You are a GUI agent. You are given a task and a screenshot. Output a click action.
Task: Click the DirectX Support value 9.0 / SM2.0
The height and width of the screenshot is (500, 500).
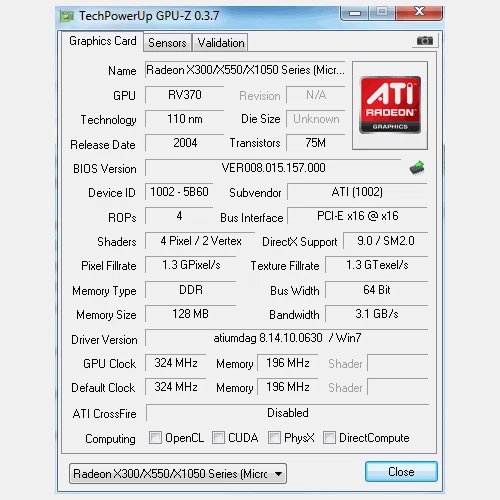[x=386, y=241]
